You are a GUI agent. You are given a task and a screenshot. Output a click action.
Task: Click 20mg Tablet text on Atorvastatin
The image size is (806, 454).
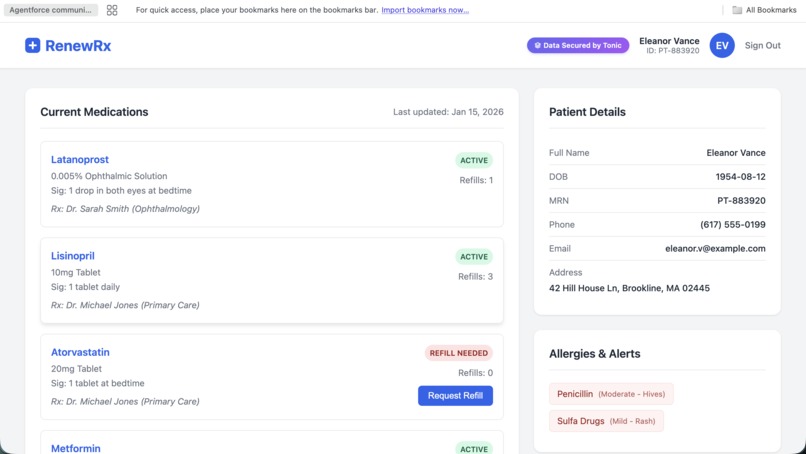click(76, 369)
